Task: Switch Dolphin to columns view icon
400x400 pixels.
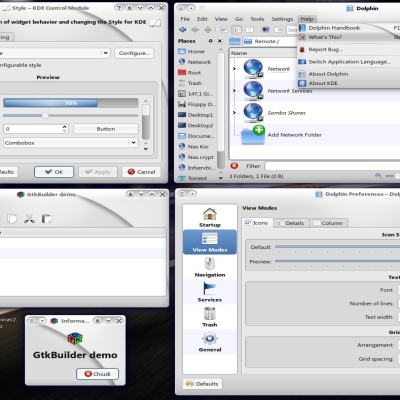Action: [249, 30]
